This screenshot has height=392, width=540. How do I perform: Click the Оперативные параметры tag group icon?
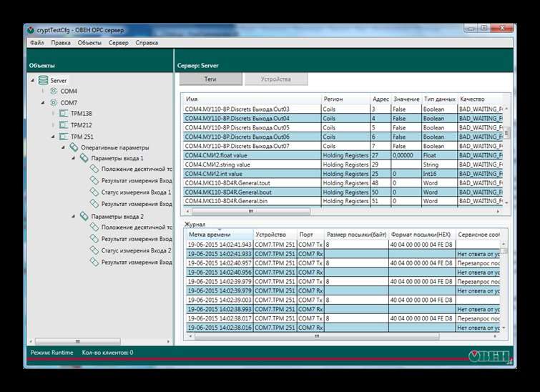coord(74,147)
